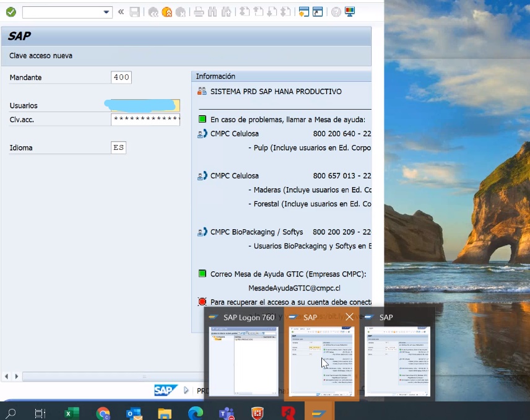530x420 pixels.
Task: Expand status bar details triangle next to SAP logo
Action: point(186,390)
